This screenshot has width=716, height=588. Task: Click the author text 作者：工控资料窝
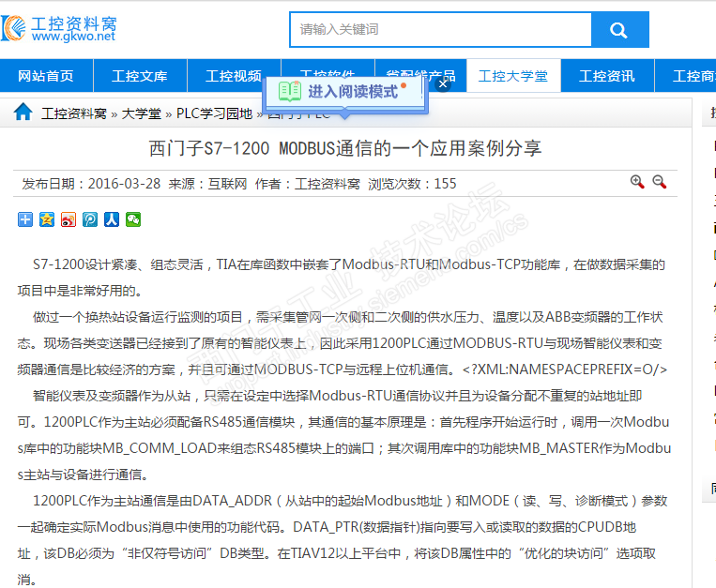pos(308,184)
